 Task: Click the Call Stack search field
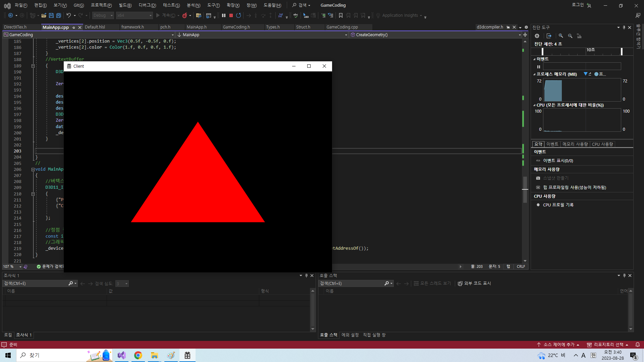pyautogui.click(x=351, y=284)
